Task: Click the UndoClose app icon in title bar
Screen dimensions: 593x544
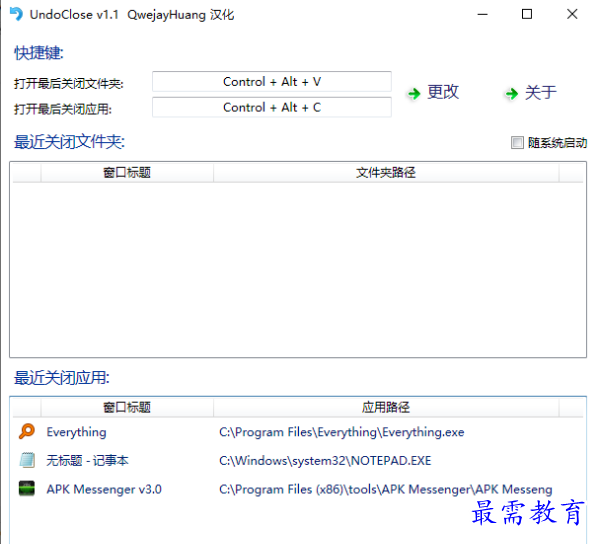Action: coord(16,14)
